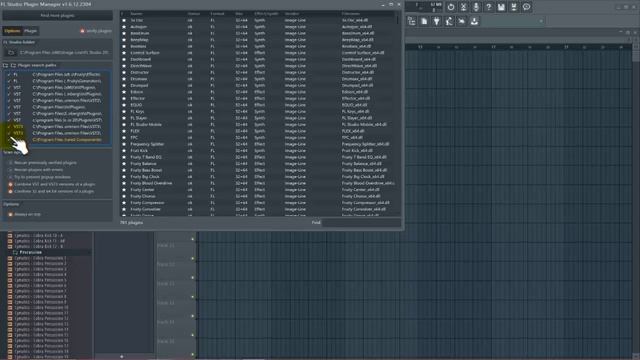Uncheck the FL Fruity Effects search path checkmark

click(9, 75)
